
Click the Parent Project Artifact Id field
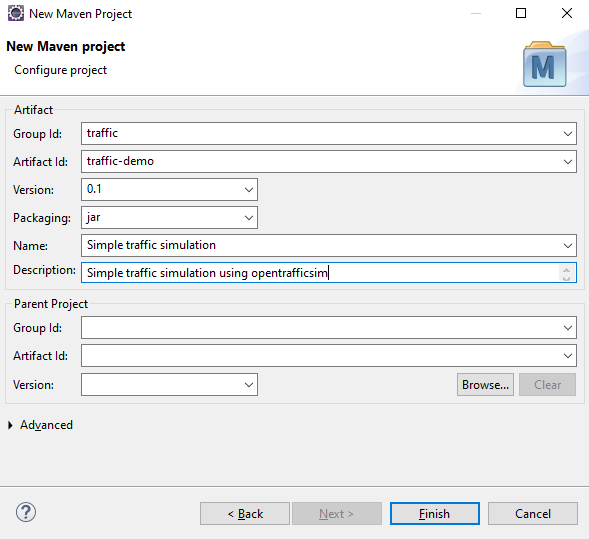(329, 356)
